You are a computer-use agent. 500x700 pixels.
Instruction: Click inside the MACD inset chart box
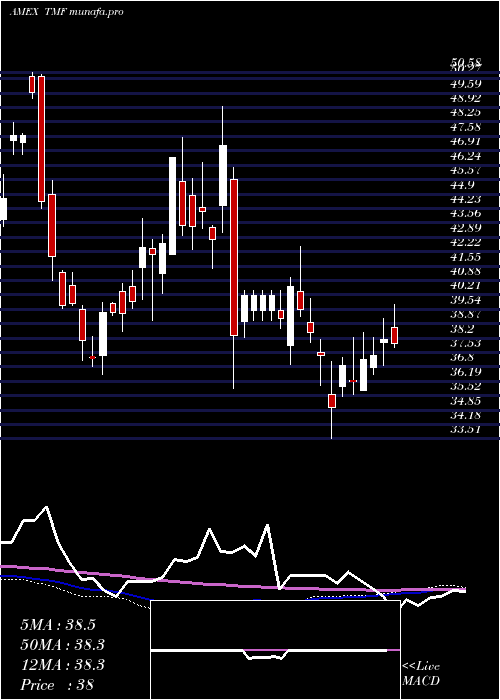click(275, 650)
